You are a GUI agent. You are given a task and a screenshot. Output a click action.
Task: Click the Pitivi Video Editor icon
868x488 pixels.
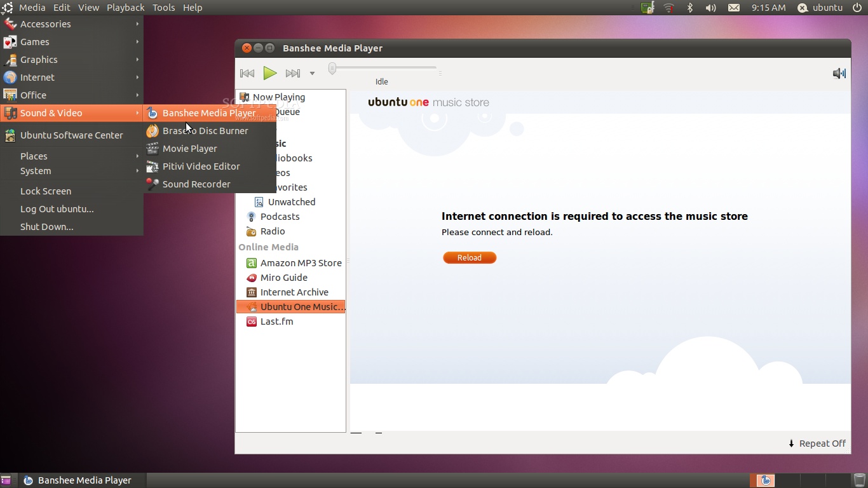point(153,166)
